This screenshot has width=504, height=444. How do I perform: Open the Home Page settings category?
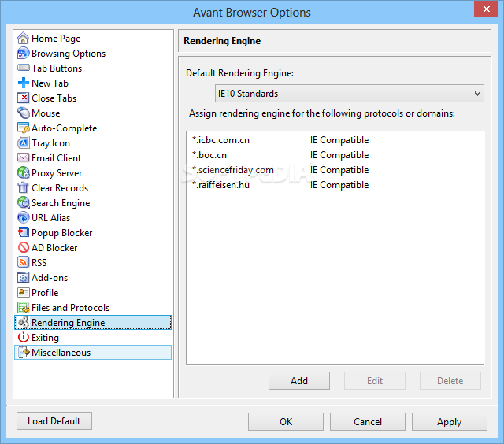[56, 39]
